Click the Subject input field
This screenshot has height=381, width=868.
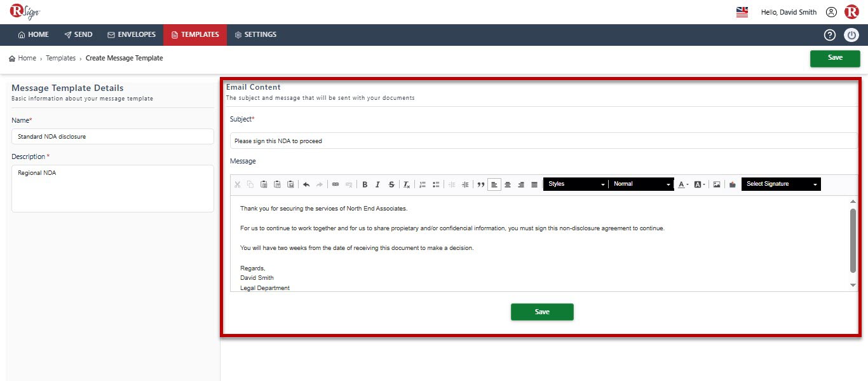(x=543, y=141)
